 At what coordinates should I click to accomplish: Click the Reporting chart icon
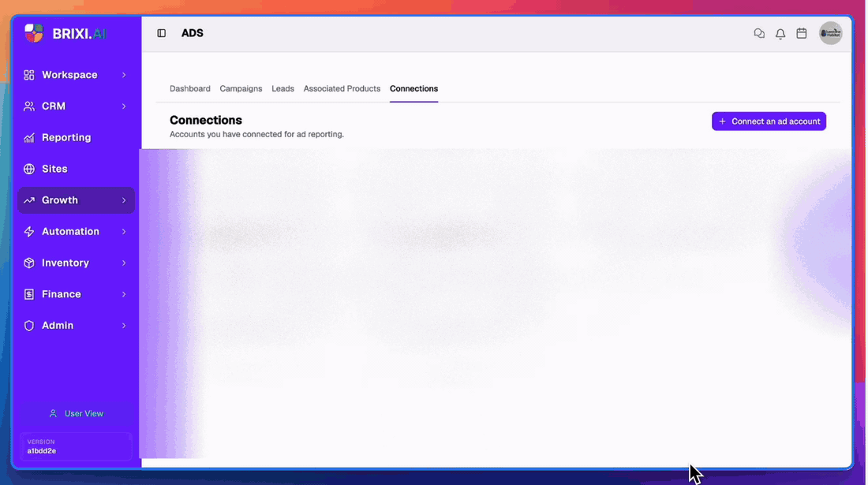pos(28,138)
